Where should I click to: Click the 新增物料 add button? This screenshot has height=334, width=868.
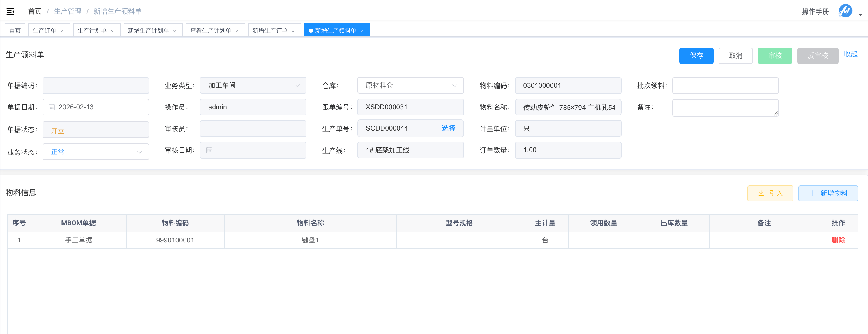pos(828,193)
